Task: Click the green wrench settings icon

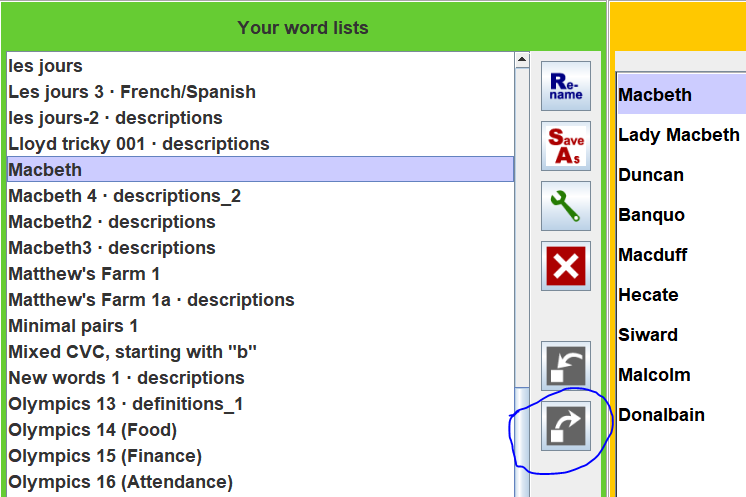Action: click(566, 206)
